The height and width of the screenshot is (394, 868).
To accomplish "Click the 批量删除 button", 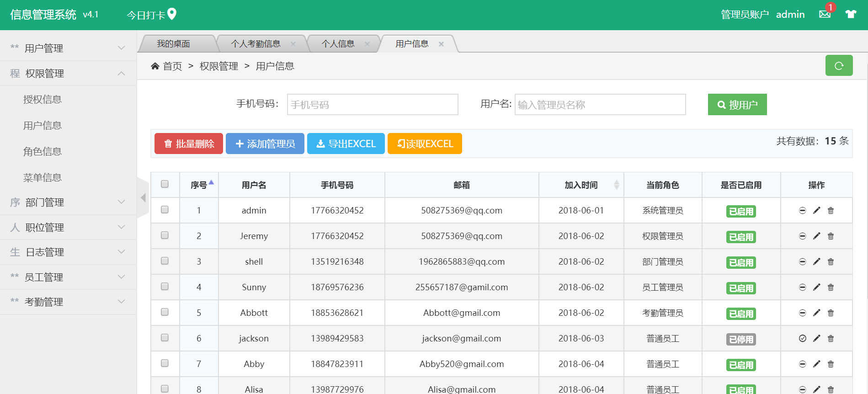I will tap(189, 144).
